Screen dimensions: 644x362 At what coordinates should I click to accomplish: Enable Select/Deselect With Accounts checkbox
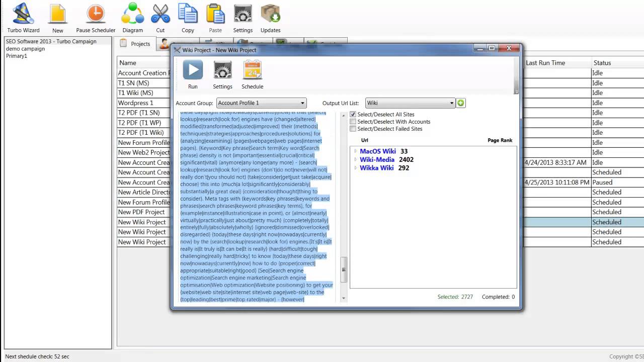(x=353, y=122)
